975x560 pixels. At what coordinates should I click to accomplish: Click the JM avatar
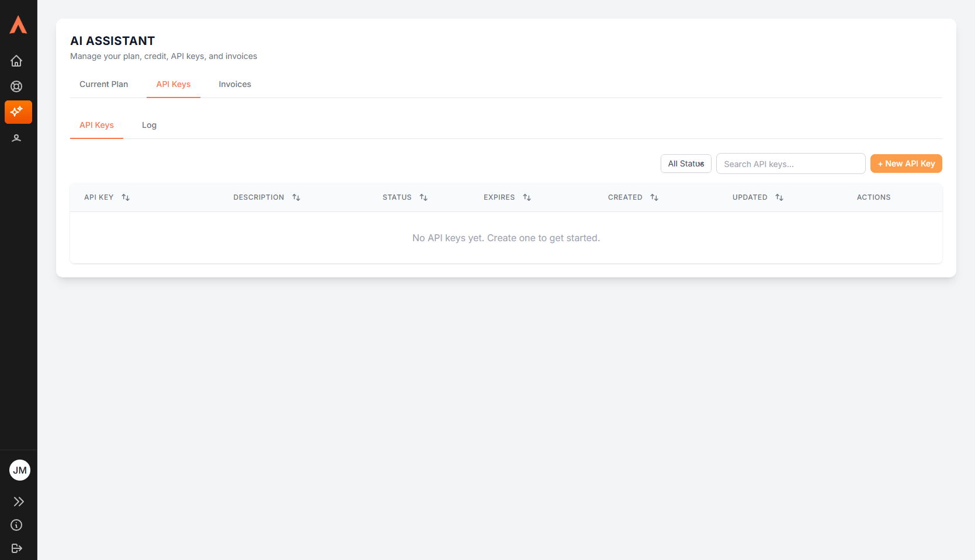click(20, 470)
